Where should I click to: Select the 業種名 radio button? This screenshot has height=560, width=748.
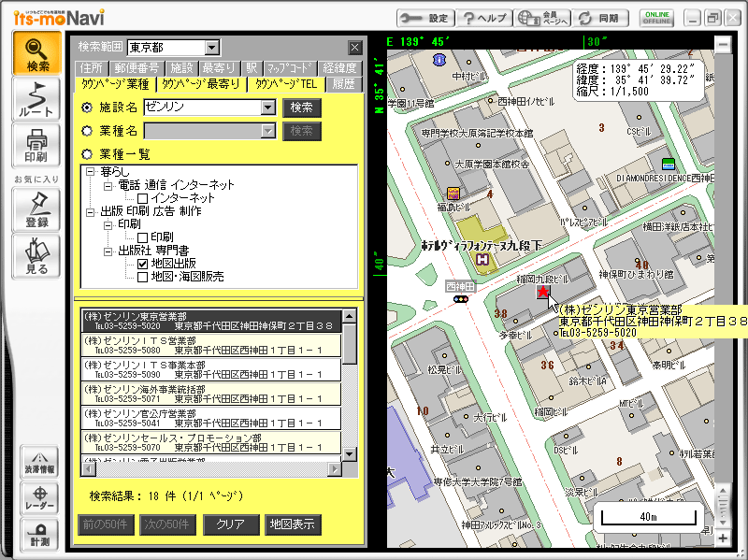pos(87,131)
